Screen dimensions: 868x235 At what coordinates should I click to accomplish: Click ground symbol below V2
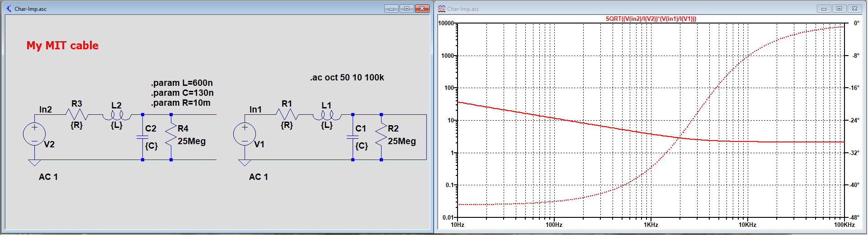click(x=34, y=163)
